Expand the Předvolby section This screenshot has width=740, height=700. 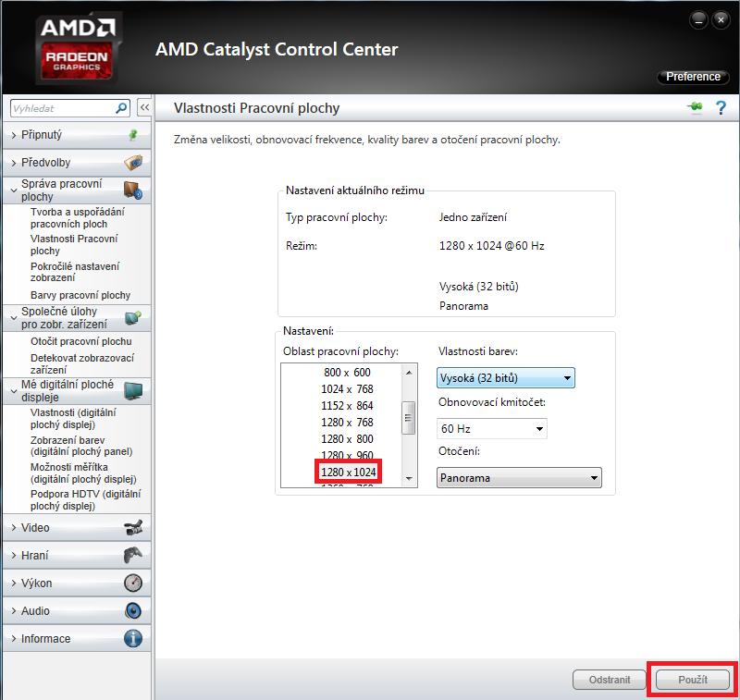[x=14, y=163]
